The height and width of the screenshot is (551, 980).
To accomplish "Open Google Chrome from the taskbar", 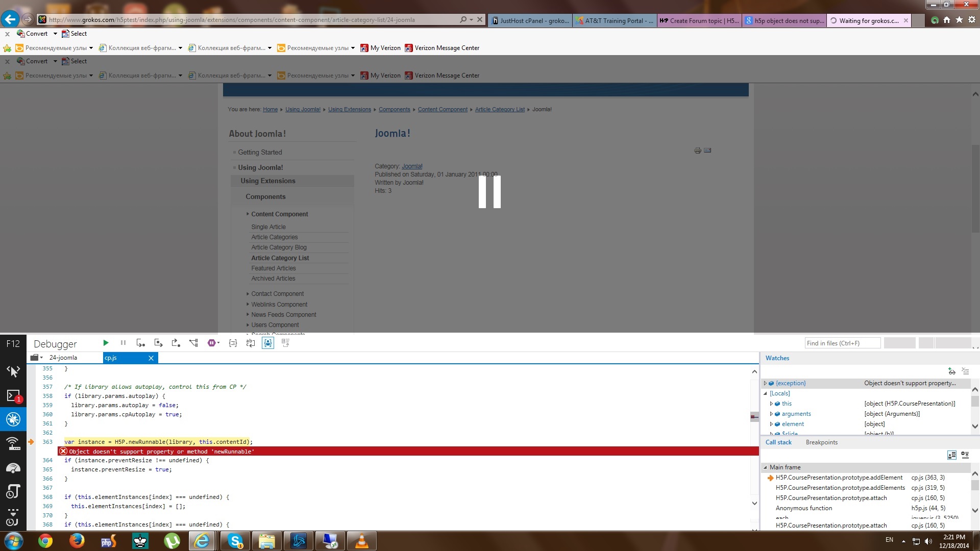I will pos(45,541).
